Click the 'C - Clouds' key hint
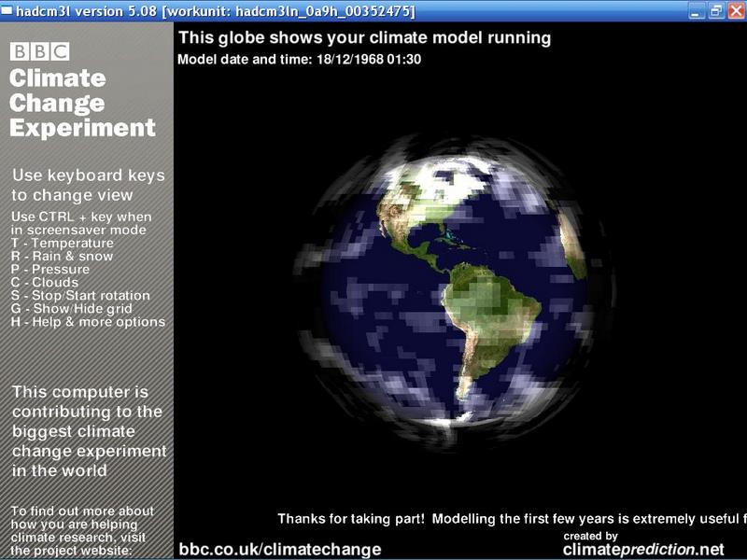Screen dimensions: 747x560 [45, 283]
